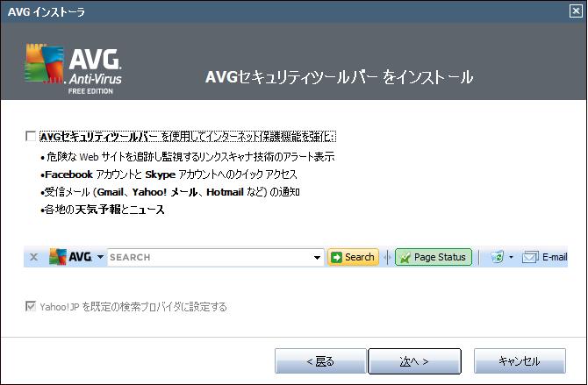Click the checkmark icon on Page Status
The image size is (588, 385).
pos(405,258)
